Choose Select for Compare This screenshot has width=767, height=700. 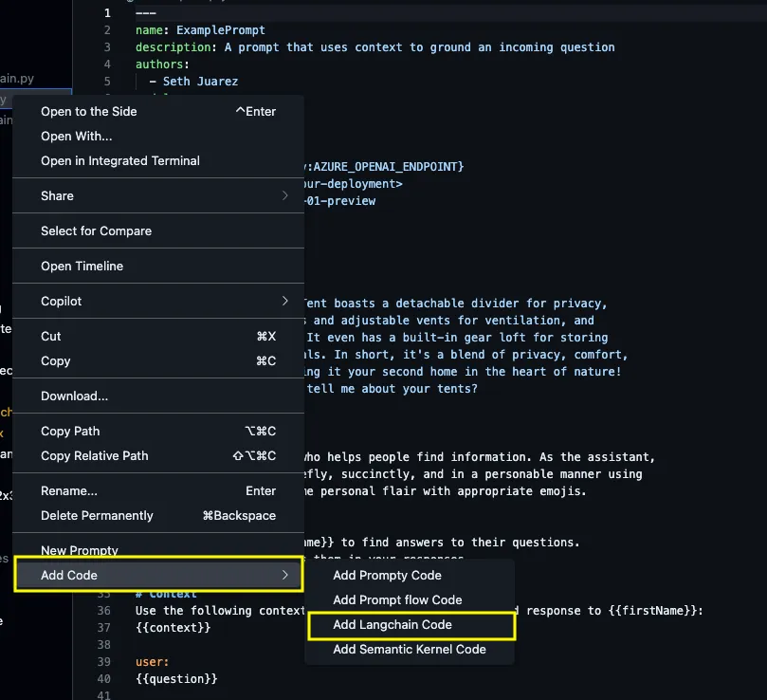point(96,230)
